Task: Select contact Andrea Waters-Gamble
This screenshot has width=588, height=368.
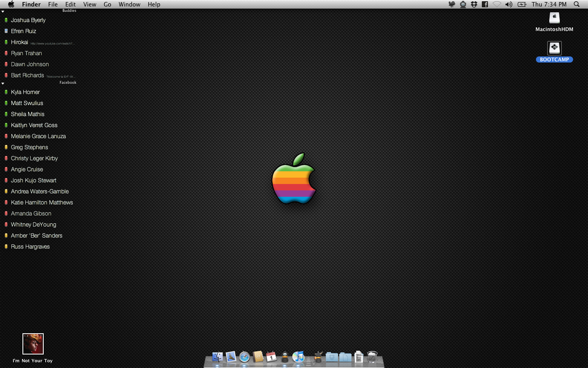Action: point(40,191)
